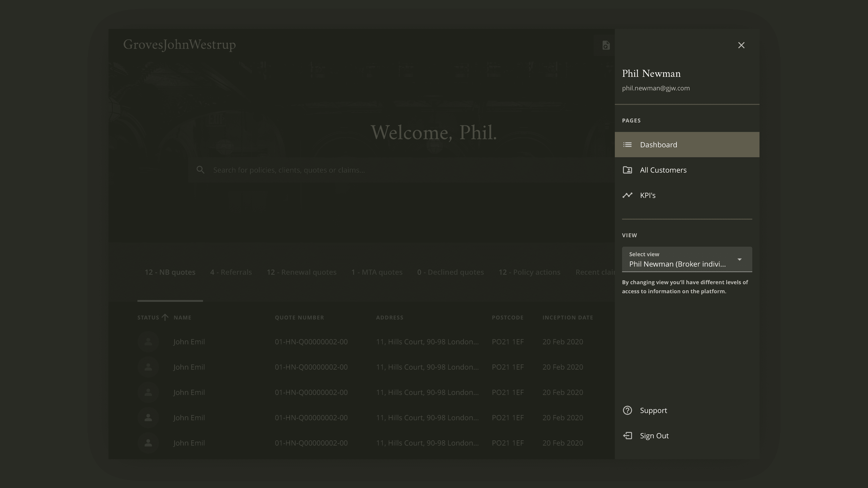Click the Dashboard list icon

click(x=627, y=145)
